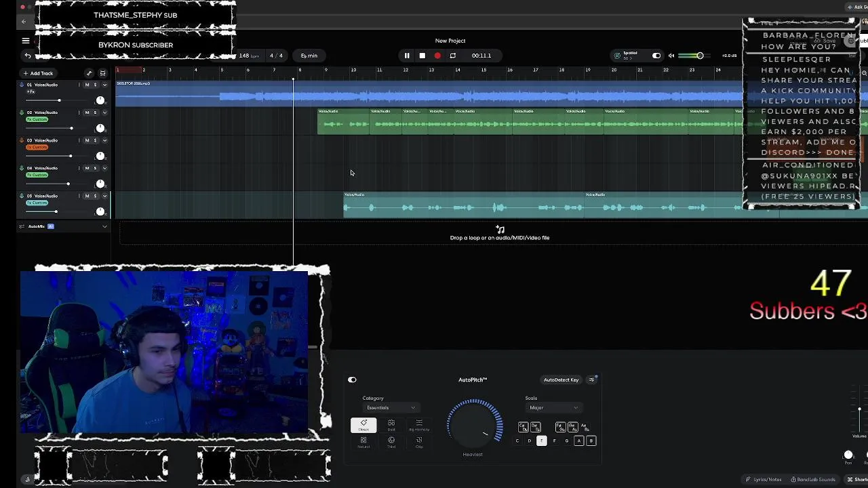This screenshot has height=488, width=868.
Task: Click the track height fit icon
Action: [102, 73]
